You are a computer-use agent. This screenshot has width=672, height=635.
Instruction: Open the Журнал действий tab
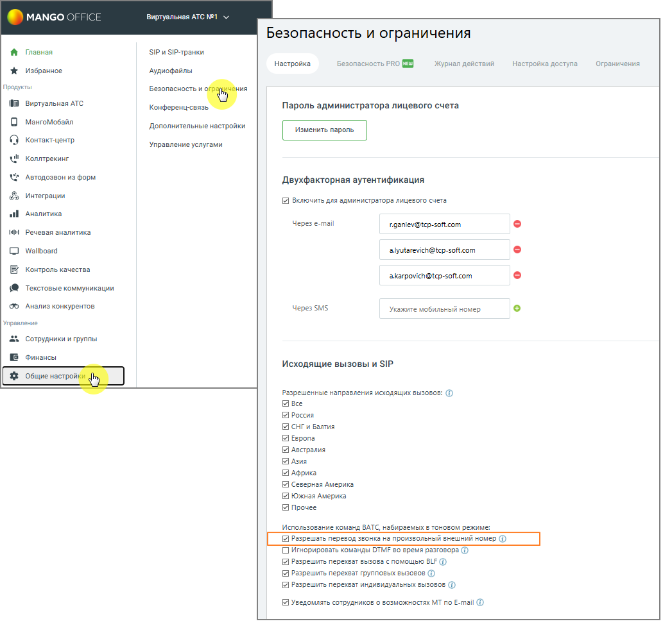(465, 63)
